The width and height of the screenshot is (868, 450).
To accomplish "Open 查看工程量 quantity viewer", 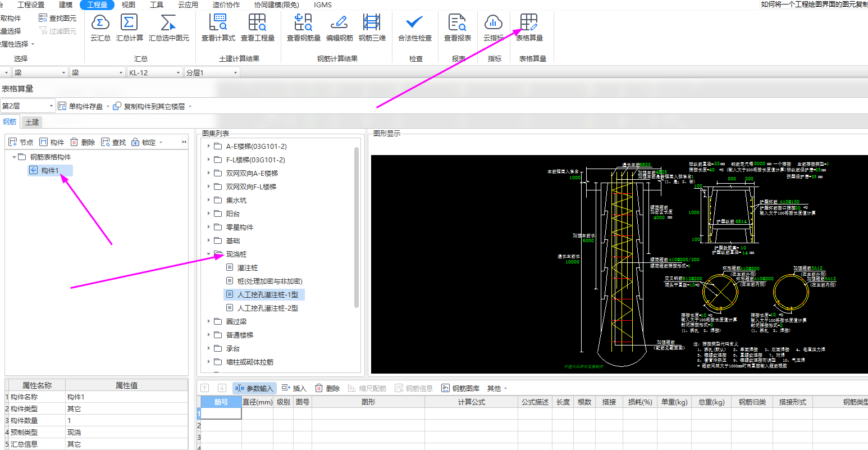I will coord(257,28).
